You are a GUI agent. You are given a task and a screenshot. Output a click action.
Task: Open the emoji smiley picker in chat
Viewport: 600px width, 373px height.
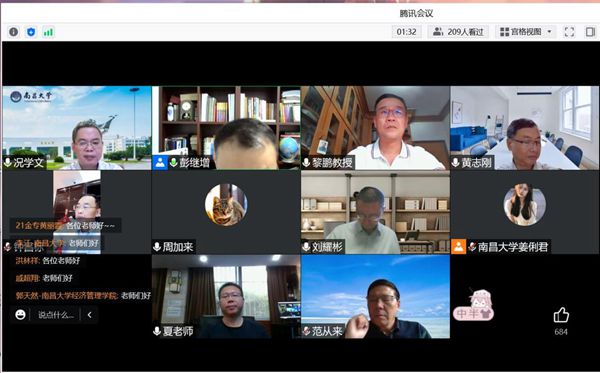20,314
